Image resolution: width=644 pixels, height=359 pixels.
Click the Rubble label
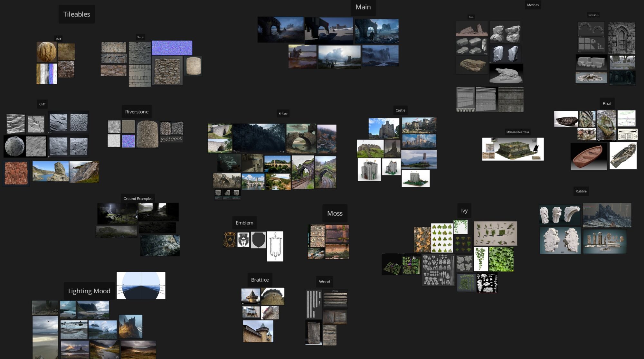pyautogui.click(x=581, y=191)
